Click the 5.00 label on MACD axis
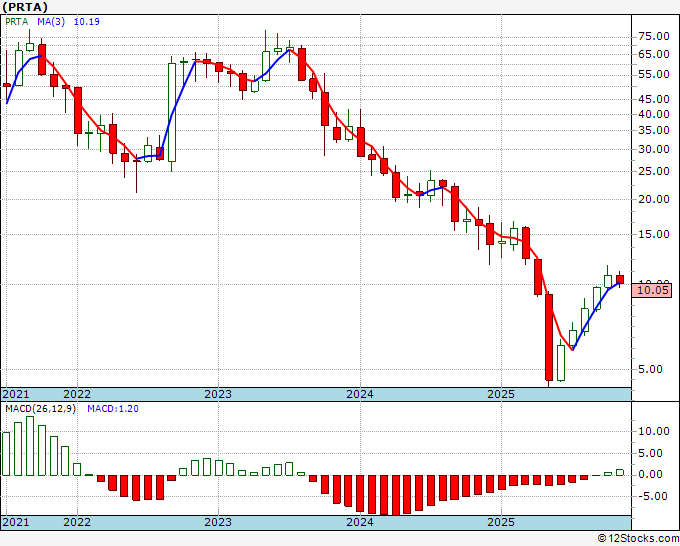The width and height of the screenshot is (680, 546). 651,453
